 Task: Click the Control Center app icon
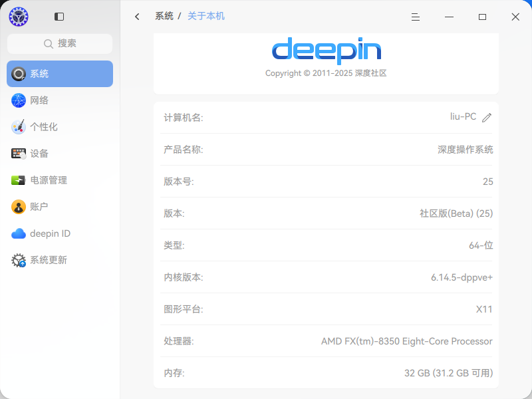coord(19,17)
